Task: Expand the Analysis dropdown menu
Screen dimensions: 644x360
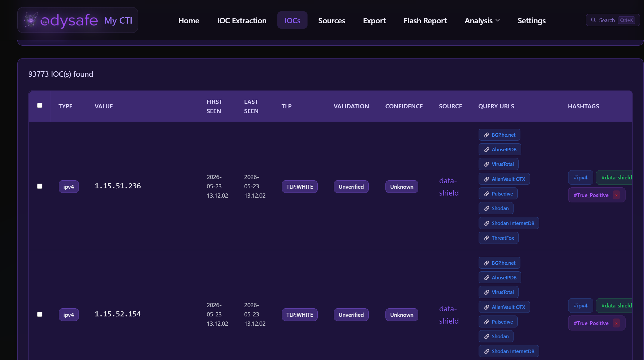Action: (x=482, y=21)
